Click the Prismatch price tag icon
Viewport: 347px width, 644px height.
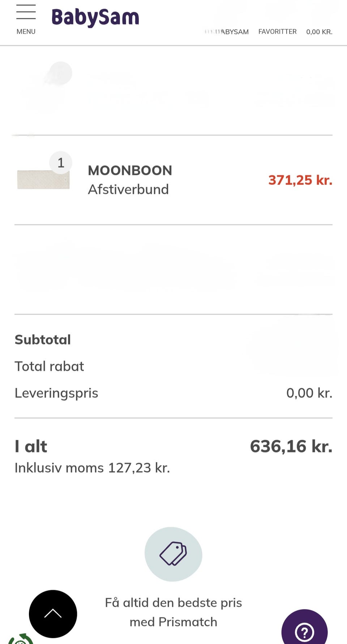pos(173,553)
